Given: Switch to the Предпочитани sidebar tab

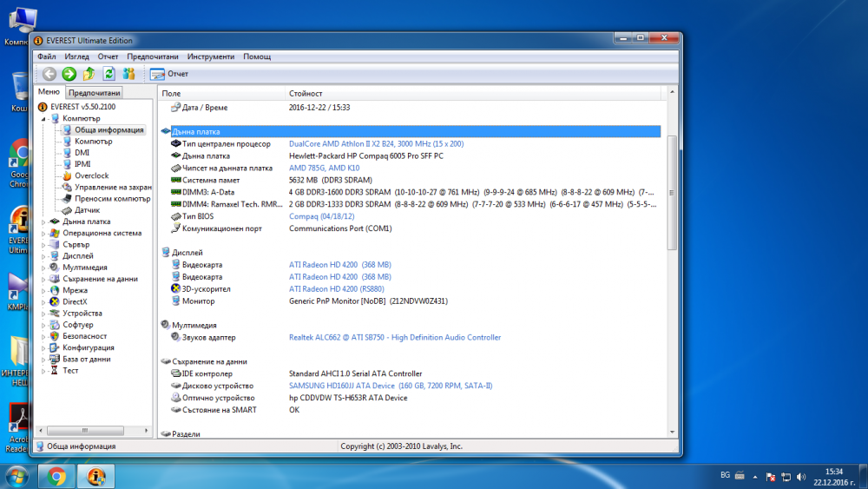Looking at the screenshot, I should 94,93.
